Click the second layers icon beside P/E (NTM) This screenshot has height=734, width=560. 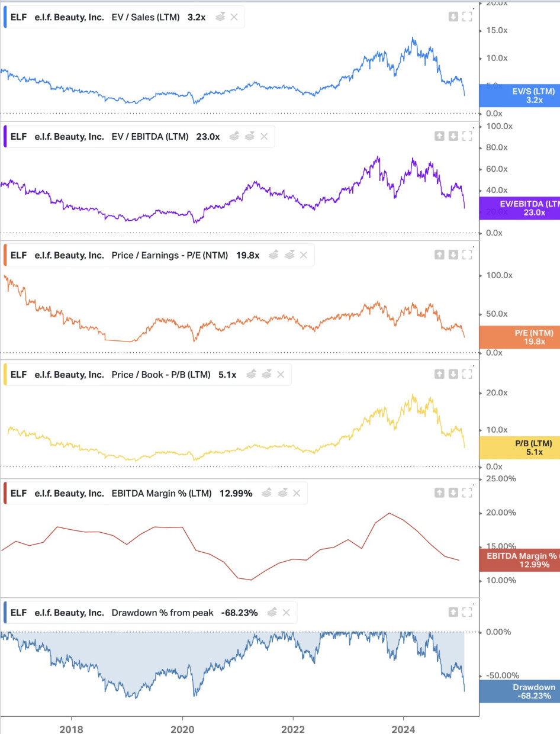click(x=289, y=255)
